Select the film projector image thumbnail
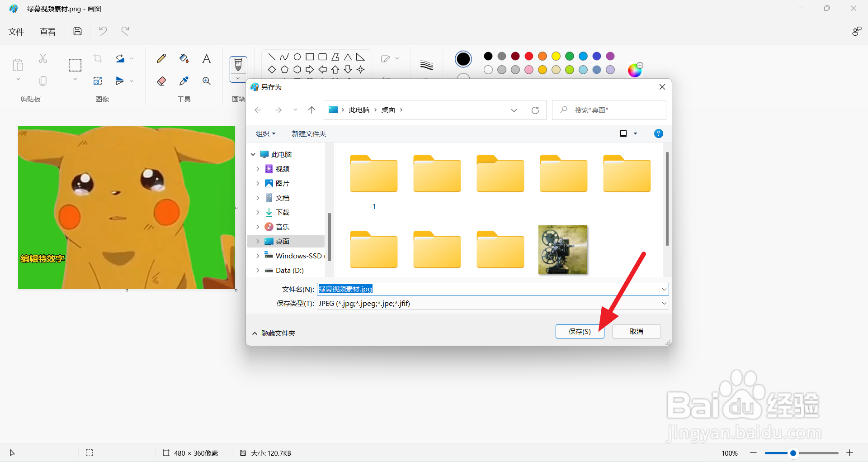 [563, 250]
